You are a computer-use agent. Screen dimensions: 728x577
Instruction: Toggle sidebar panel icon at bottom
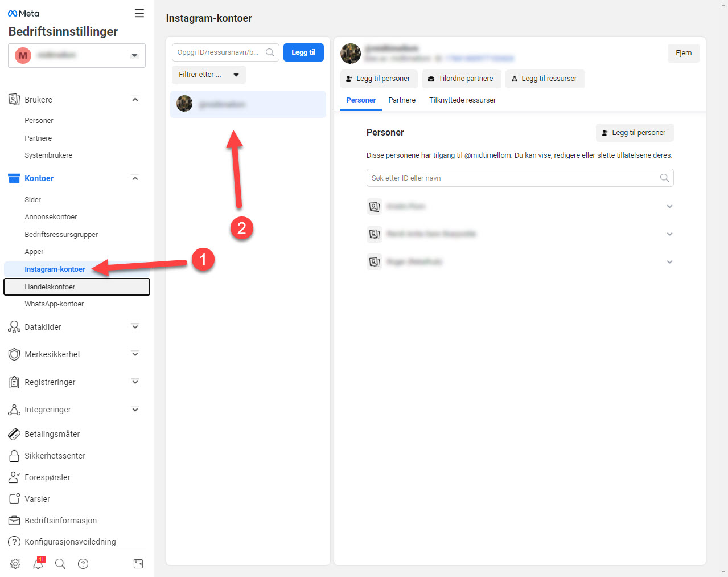(x=138, y=564)
